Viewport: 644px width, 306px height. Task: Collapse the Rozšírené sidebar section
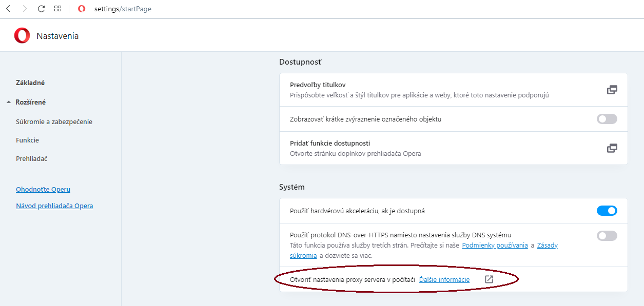click(x=27, y=102)
